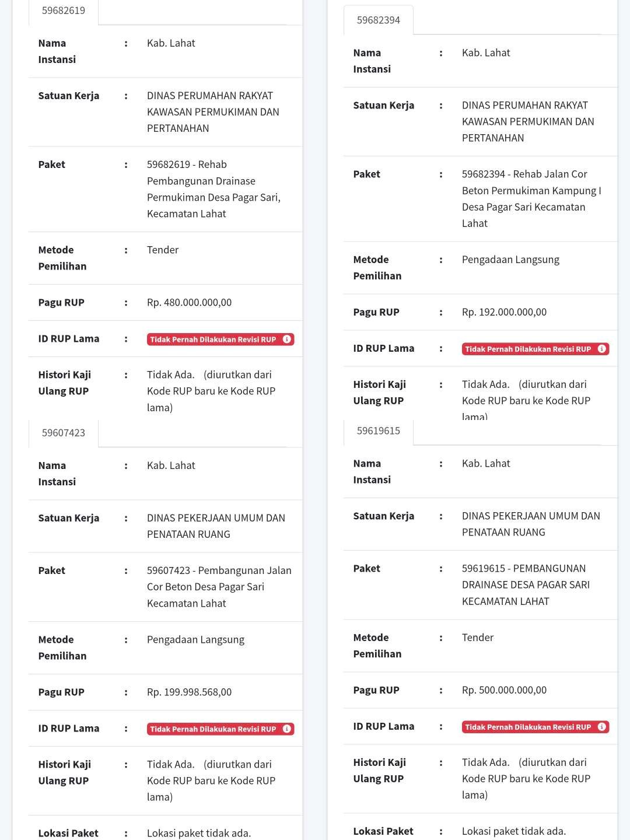Click info icon beside package 59619615's revisi badge
The width and height of the screenshot is (630, 840).
pyautogui.click(x=602, y=727)
